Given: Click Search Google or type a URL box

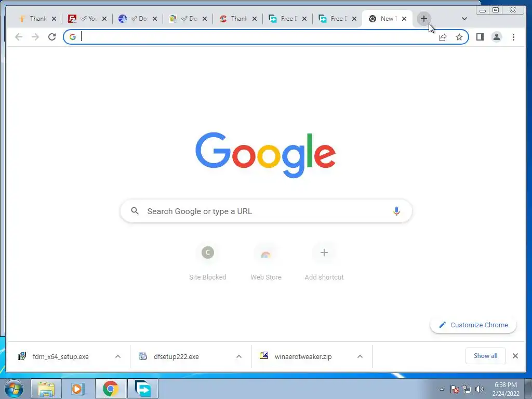Looking at the screenshot, I should point(266,211).
